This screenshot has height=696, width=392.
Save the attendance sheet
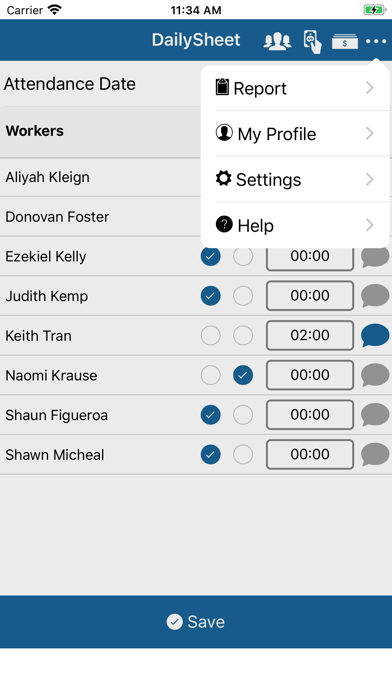point(196,622)
